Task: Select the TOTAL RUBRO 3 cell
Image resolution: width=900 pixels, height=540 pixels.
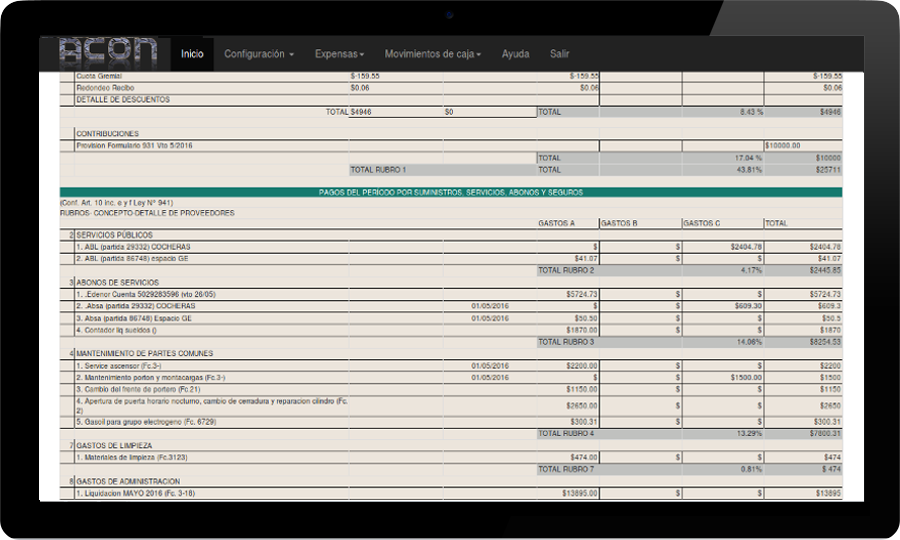Action: pyautogui.click(x=565, y=341)
